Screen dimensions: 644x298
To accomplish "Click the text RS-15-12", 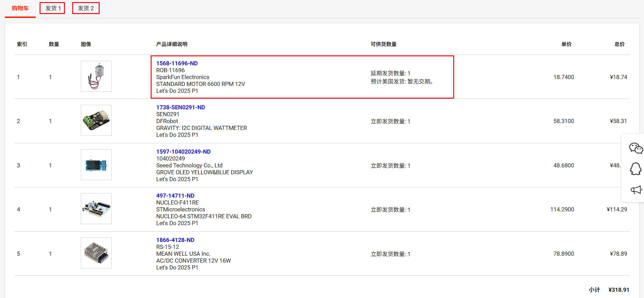I will tap(167, 247).
